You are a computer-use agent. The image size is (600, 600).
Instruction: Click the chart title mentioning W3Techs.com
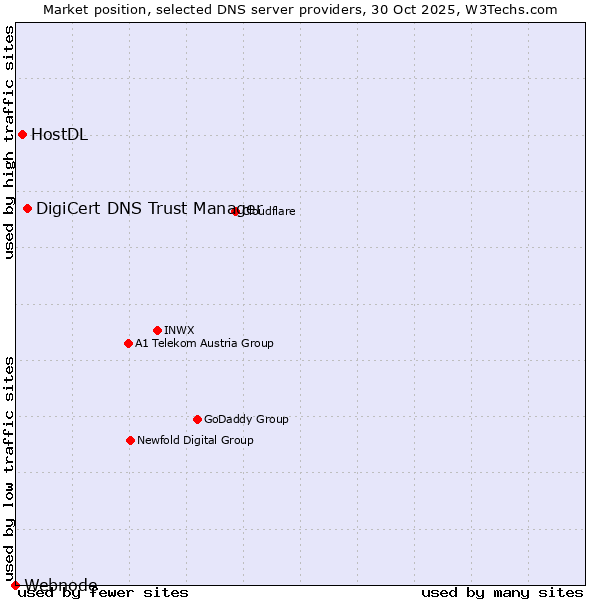pos(300,9)
